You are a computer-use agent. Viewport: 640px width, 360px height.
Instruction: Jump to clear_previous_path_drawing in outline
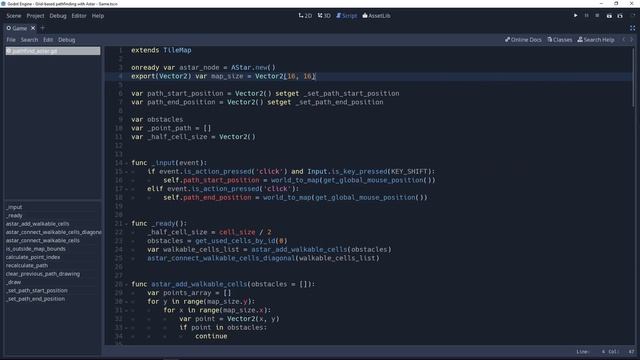click(42, 274)
